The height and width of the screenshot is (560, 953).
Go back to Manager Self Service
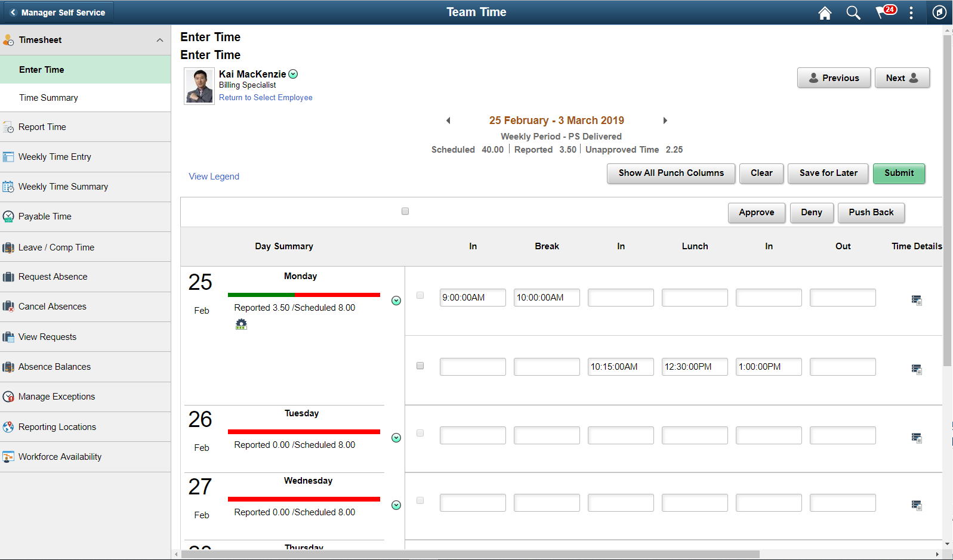click(58, 12)
